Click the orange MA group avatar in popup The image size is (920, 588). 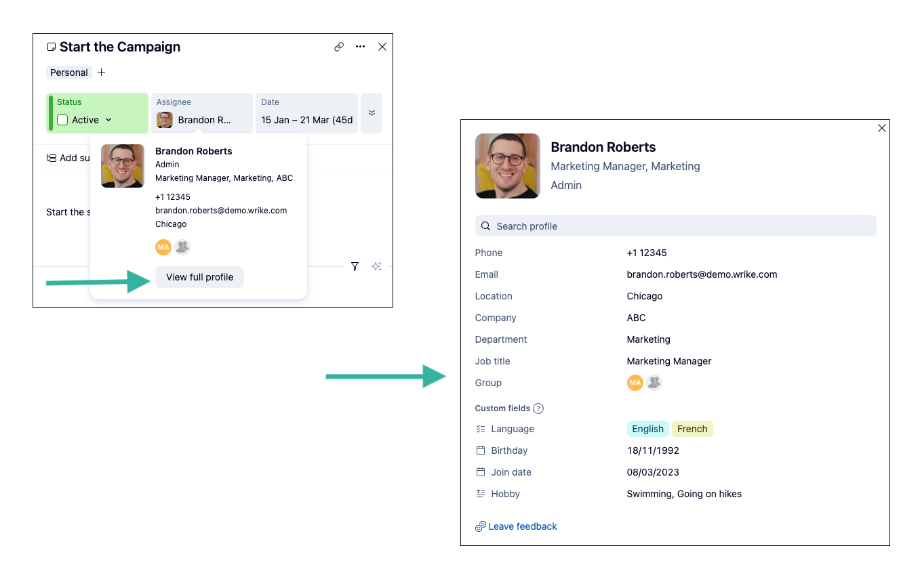[163, 247]
